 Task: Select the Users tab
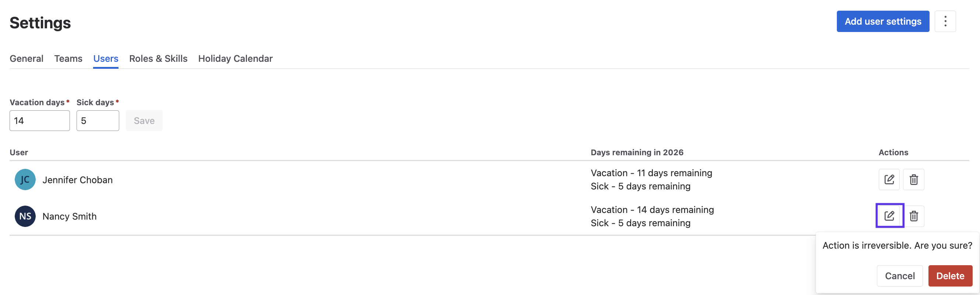pyautogui.click(x=106, y=58)
